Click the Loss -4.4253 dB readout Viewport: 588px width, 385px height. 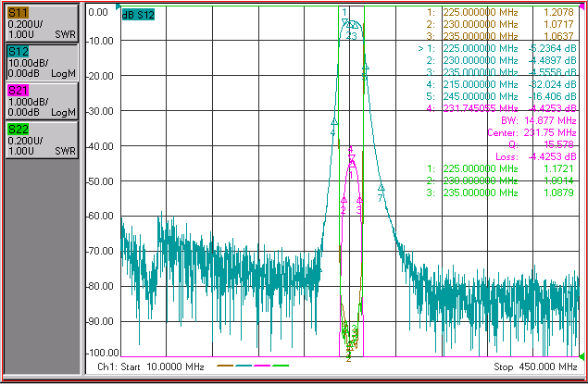click(536, 156)
